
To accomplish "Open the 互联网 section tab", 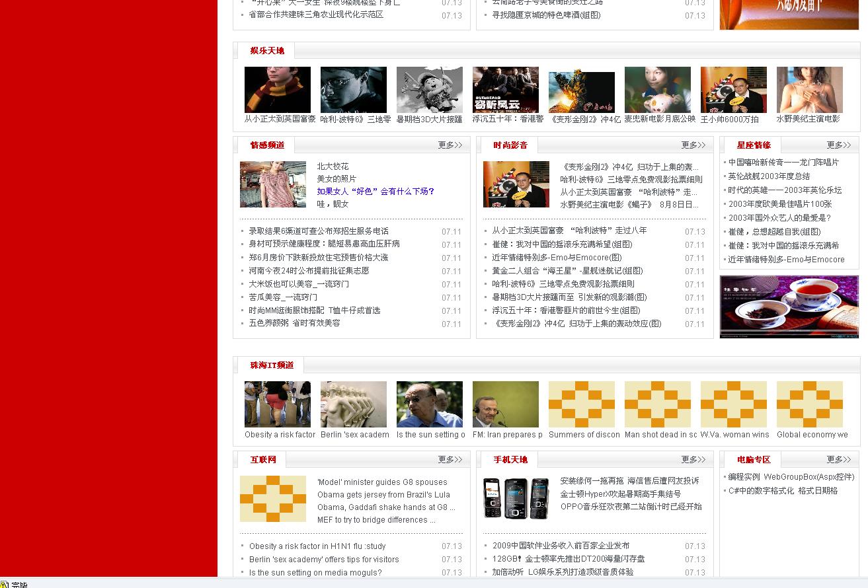I will click(263, 460).
